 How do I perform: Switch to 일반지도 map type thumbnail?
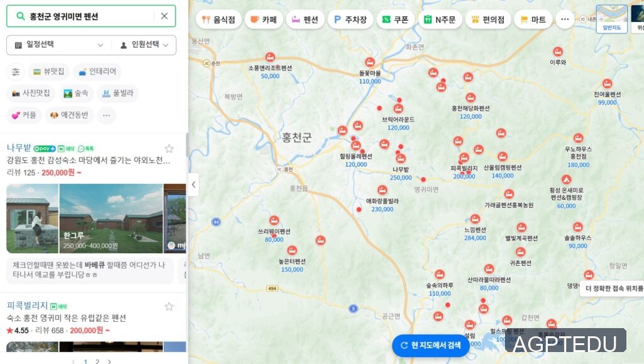point(611,19)
